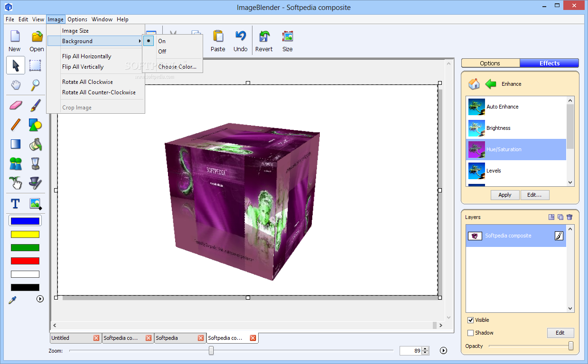Select the smudge finger tool
Image resolution: width=588 pixels, height=364 pixels.
(16, 183)
